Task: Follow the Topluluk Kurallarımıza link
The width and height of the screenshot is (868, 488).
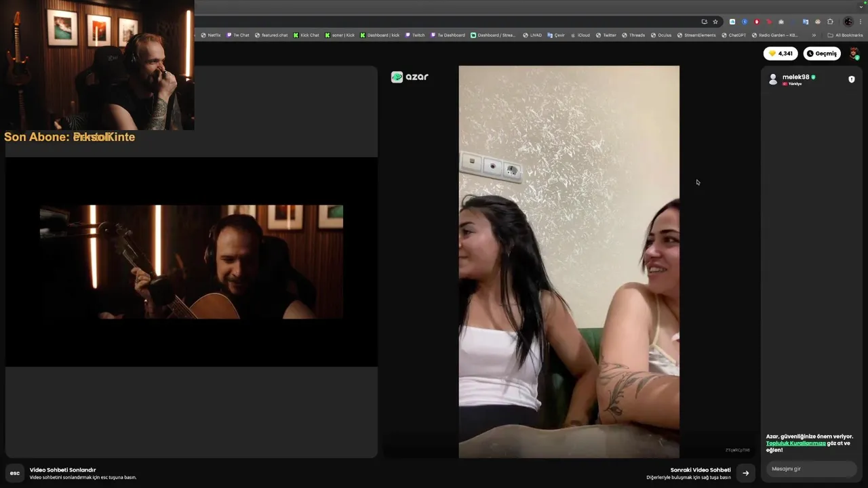Action: pyautogui.click(x=795, y=443)
